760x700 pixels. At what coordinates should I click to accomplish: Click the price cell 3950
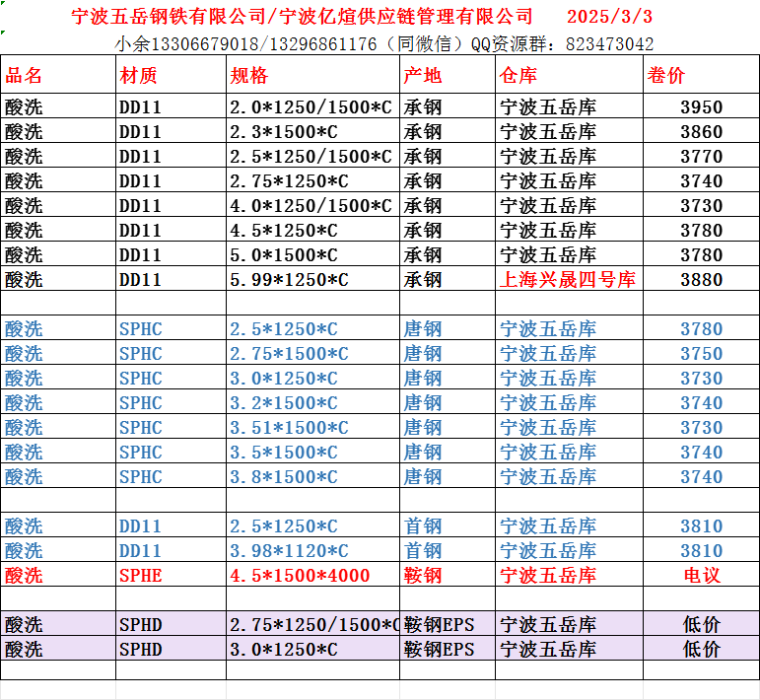[702, 106]
